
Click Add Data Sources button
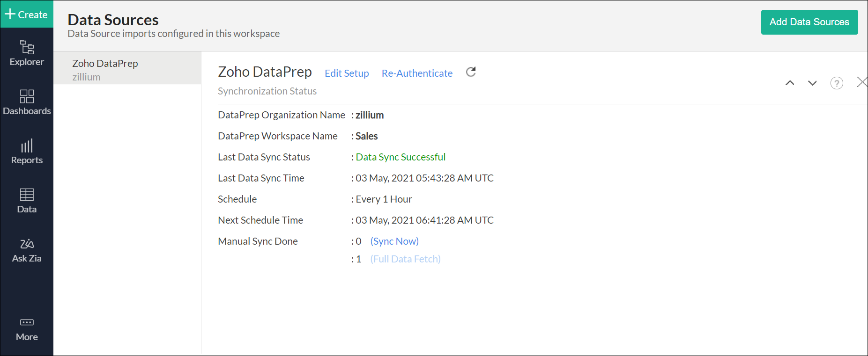809,22
